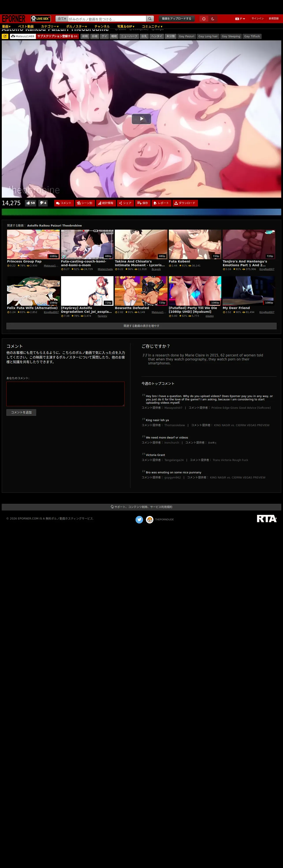Open the コメント button under the video
283x868 pixels.
[x=64, y=203]
